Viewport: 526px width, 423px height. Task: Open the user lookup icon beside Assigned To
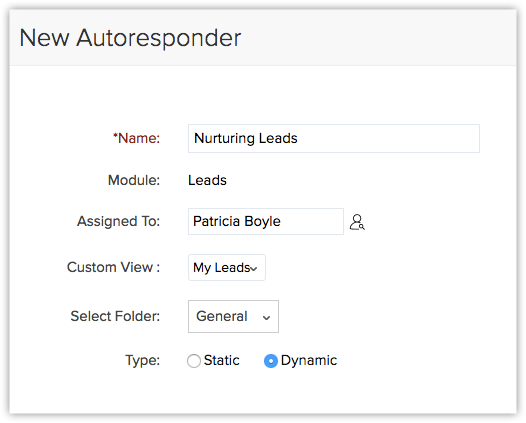(x=357, y=222)
